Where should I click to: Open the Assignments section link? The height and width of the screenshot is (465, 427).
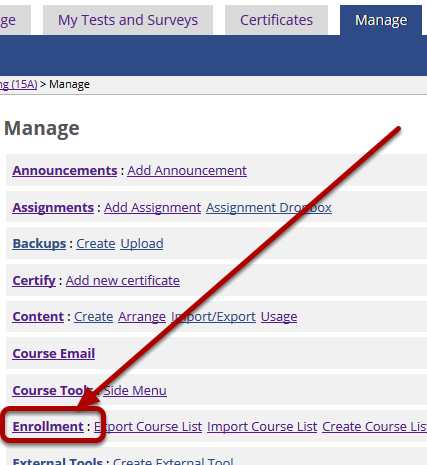click(53, 207)
